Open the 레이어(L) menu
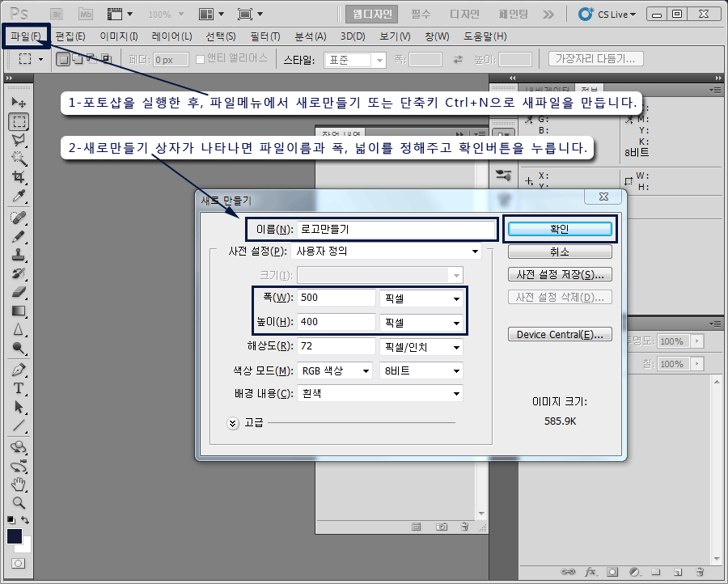 pyautogui.click(x=171, y=36)
